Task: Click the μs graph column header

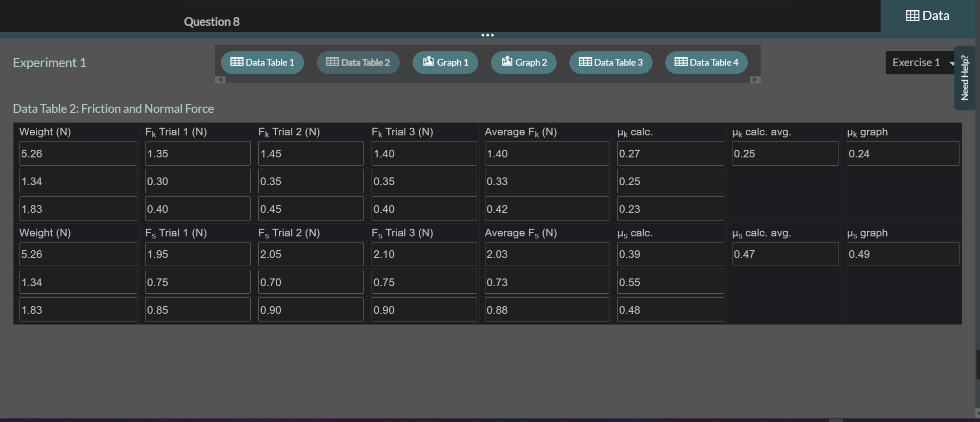Action: point(867,233)
